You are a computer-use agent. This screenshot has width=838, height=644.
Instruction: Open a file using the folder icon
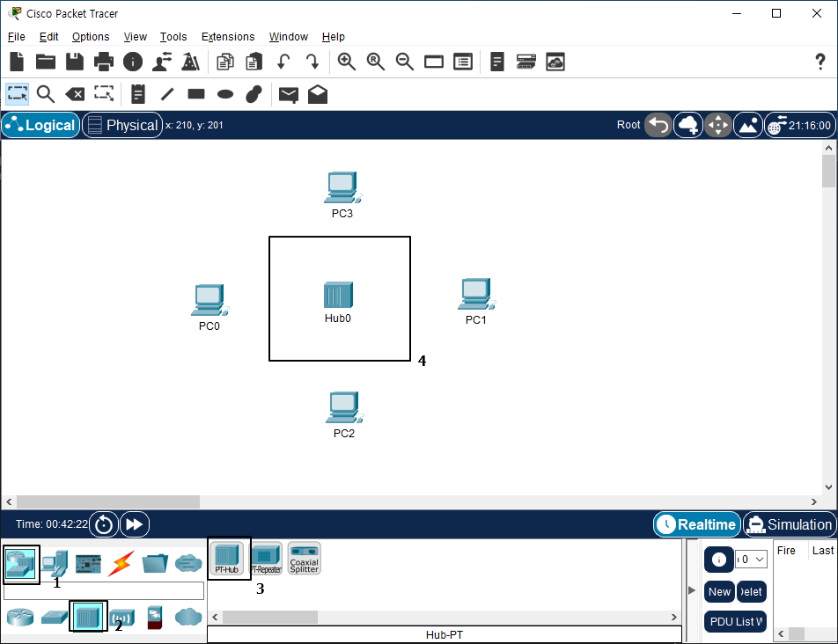pyautogui.click(x=46, y=62)
